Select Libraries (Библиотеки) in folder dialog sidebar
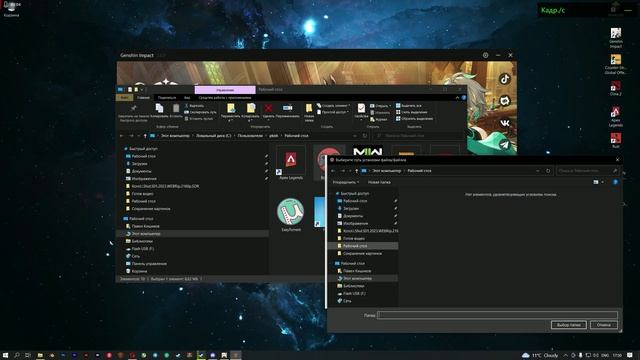The height and width of the screenshot is (360, 640). (353, 286)
